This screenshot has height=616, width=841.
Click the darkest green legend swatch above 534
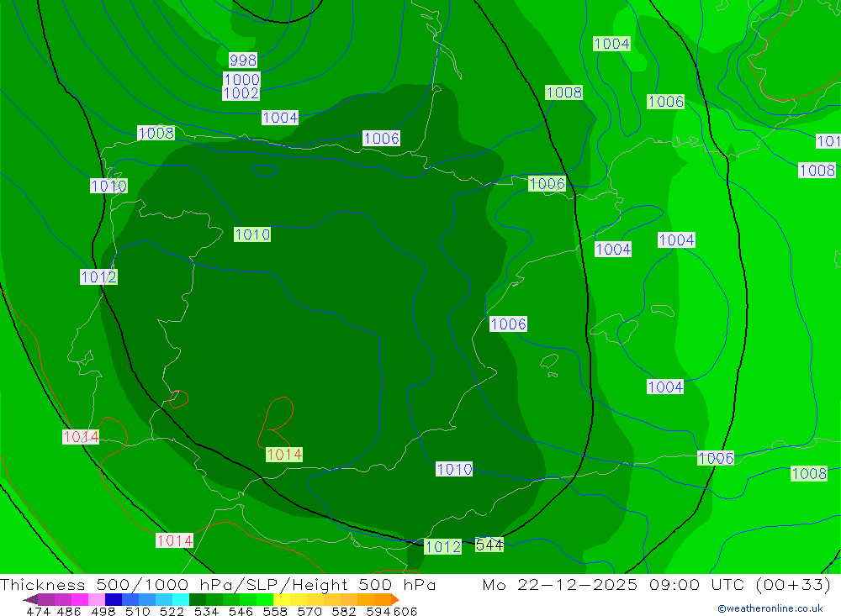(198, 599)
